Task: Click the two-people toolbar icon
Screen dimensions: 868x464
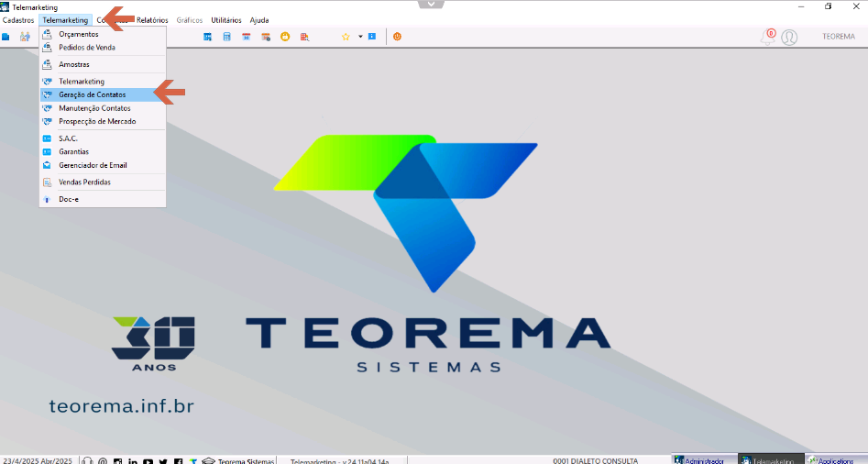Action: click(x=25, y=37)
